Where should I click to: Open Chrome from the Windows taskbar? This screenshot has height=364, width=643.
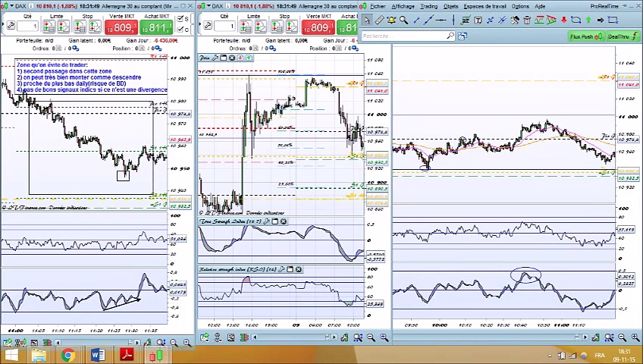click(x=67, y=355)
